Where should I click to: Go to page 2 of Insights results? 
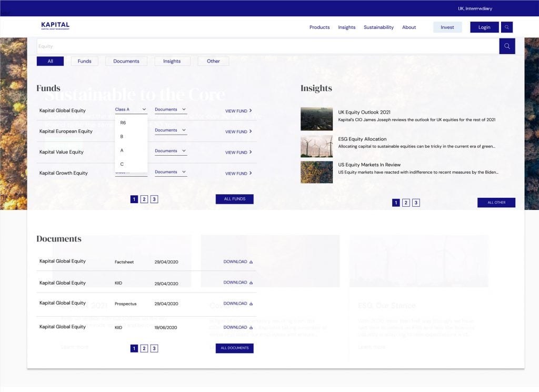tap(406, 203)
